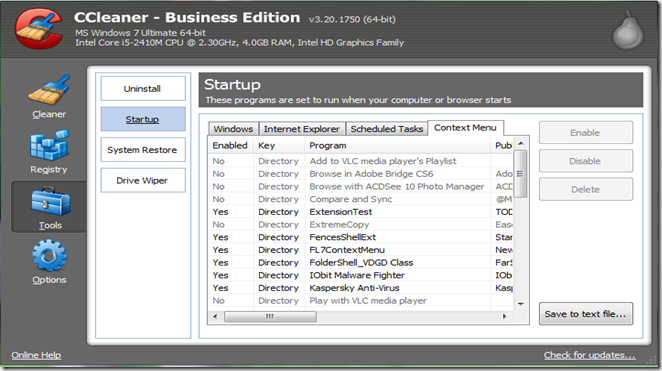
Task: Click the list's vertical scroll down arrow
Action: point(521,304)
